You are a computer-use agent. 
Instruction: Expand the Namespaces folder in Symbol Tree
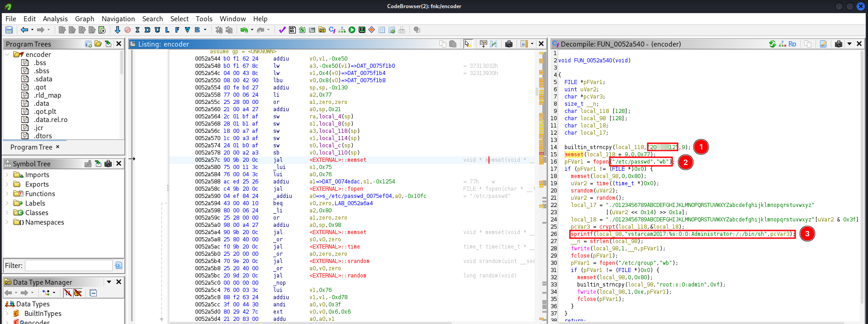pyautogui.click(x=7, y=222)
